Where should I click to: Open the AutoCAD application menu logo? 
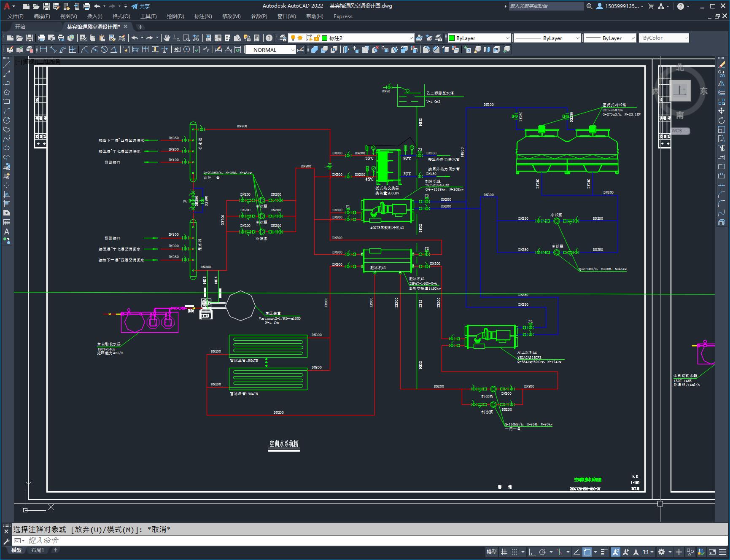tap(7, 6)
